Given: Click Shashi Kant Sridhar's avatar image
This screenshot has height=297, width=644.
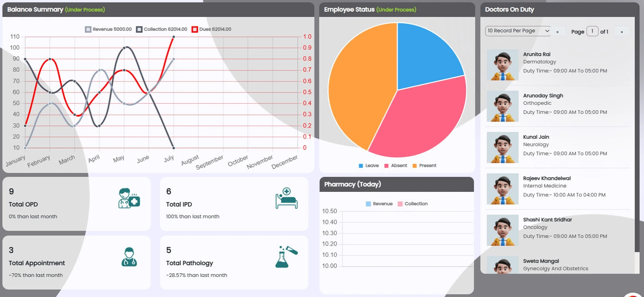Looking at the screenshot, I should coord(502,230).
